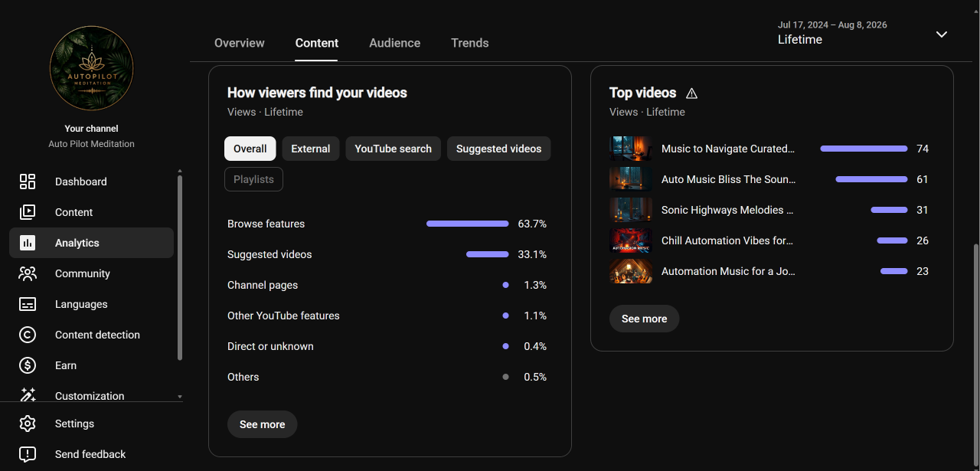Click the Others row label

(243, 377)
